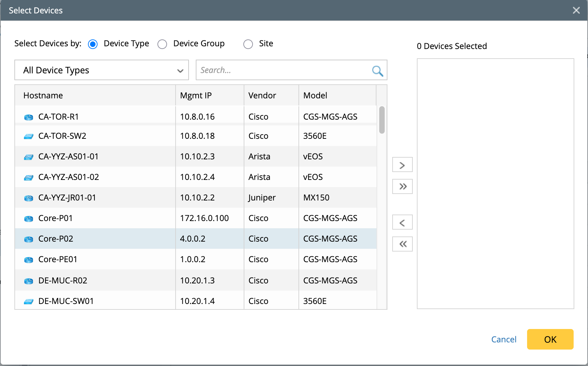Click the device icon beside CA-YYZ-AS01-01
This screenshot has height=366, width=588.
click(29, 157)
